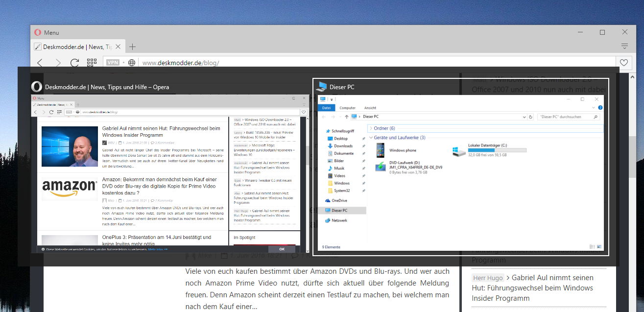Screen dimensions: 644x312
Task: Select Netzwerk in the explorer sidebar
Action: (x=336, y=220)
